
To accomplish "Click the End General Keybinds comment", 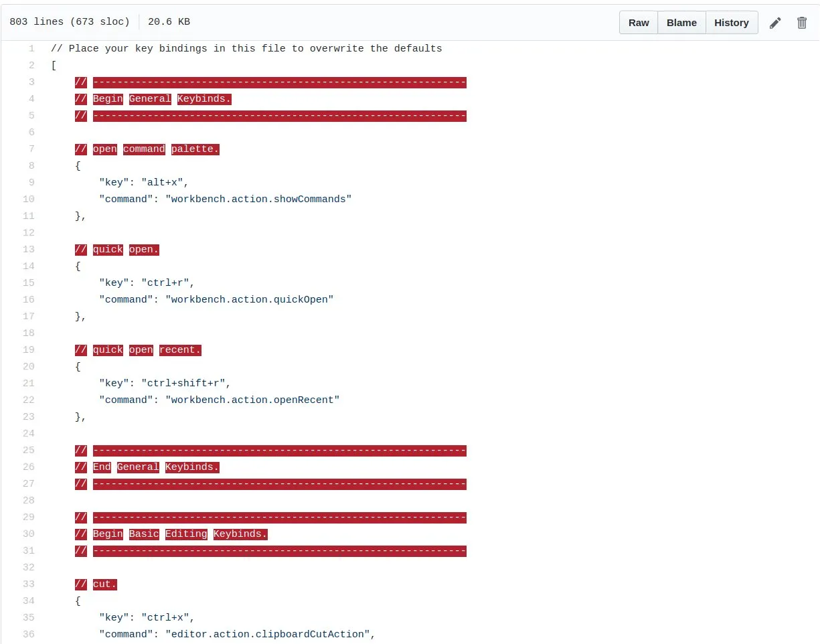I will click(x=147, y=467).
